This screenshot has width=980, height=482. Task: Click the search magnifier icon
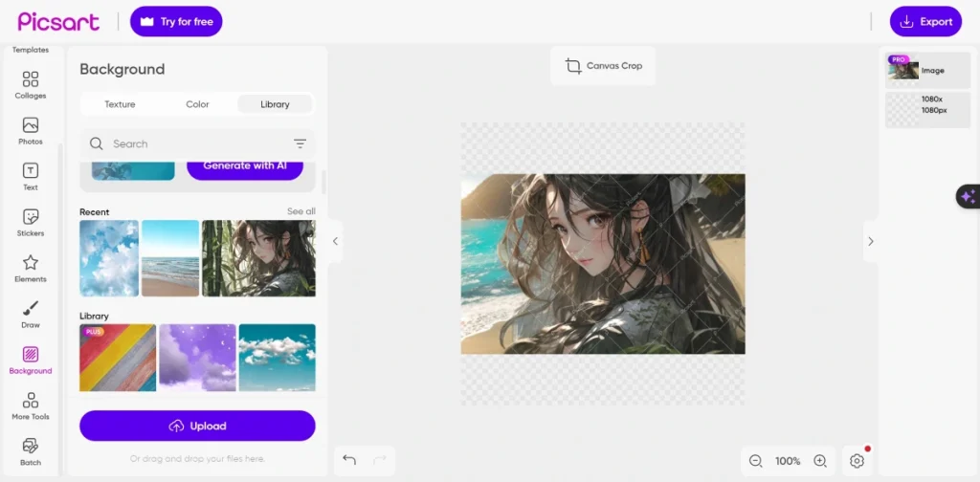click(x=97, y=143)
